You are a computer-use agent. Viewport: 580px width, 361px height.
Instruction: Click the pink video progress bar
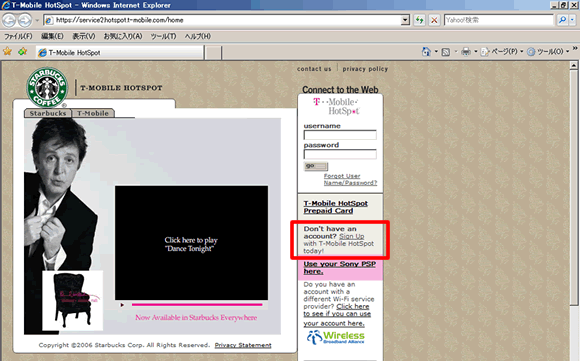197,305
